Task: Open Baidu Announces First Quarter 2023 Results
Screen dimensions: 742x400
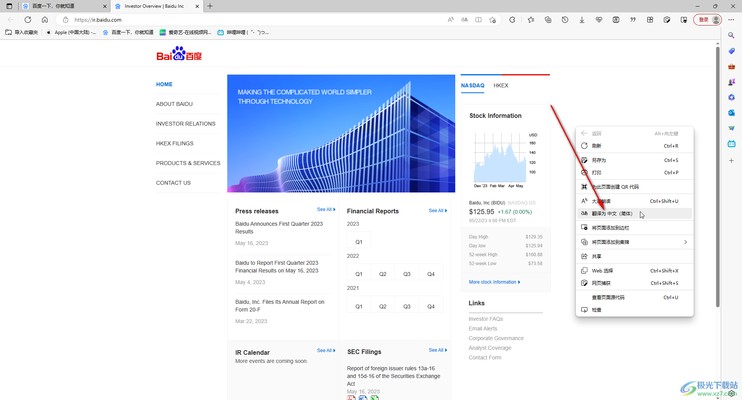Action: tap(279, 228)
